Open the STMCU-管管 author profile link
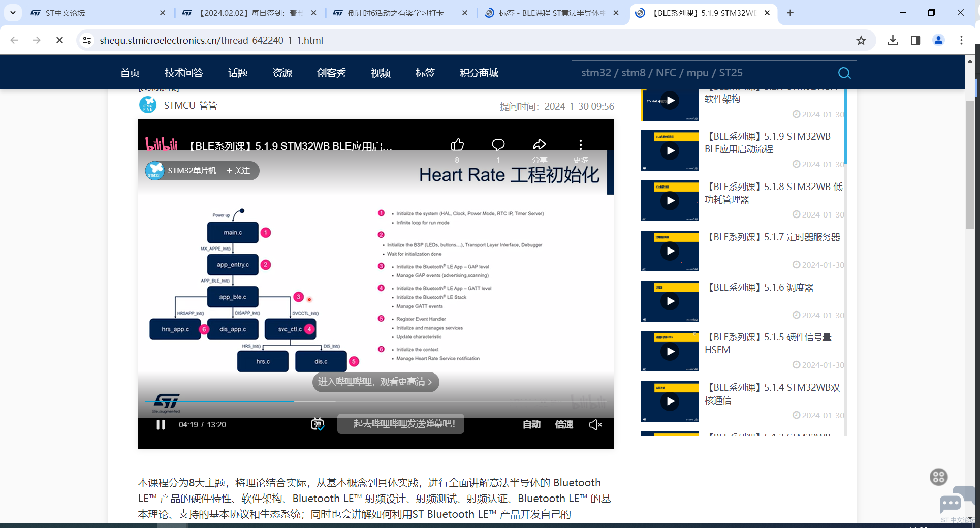980x528 pixels. [191, 105]
